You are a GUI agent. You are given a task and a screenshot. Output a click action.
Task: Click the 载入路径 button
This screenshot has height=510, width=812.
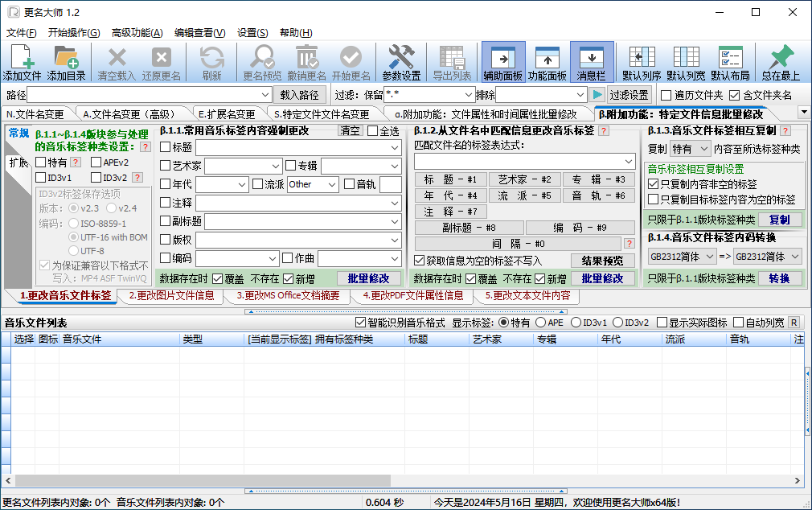pos(299,95)
